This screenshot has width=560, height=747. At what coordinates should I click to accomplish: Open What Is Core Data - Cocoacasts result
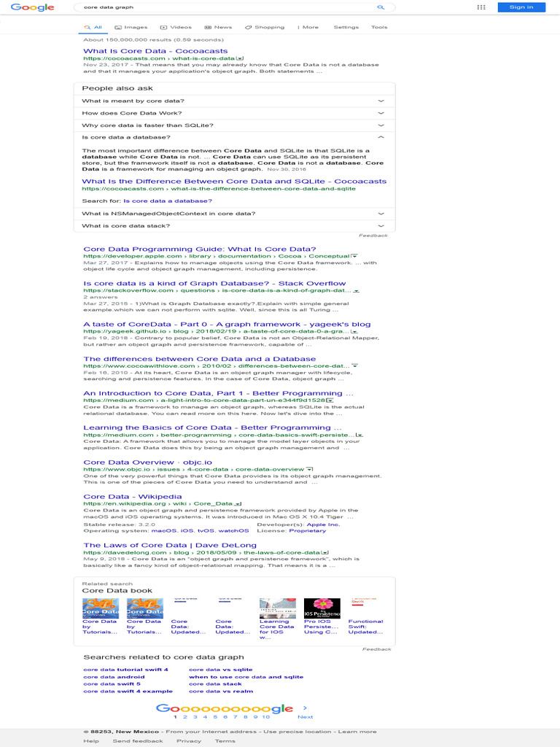click(155, 51)
